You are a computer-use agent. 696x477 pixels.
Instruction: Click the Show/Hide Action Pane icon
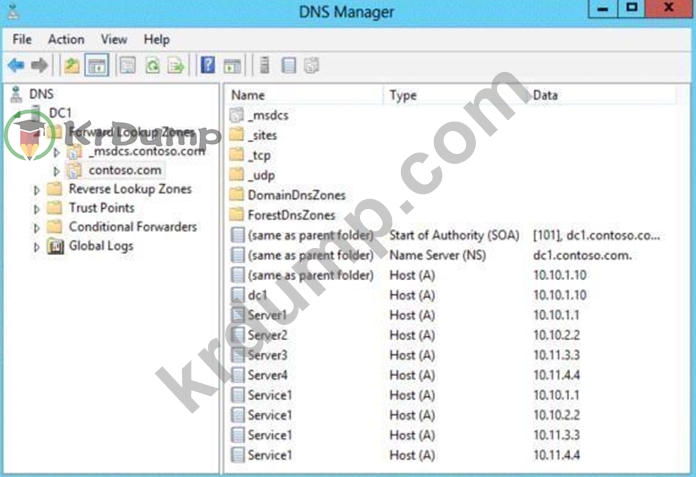(x=233, y=66)
